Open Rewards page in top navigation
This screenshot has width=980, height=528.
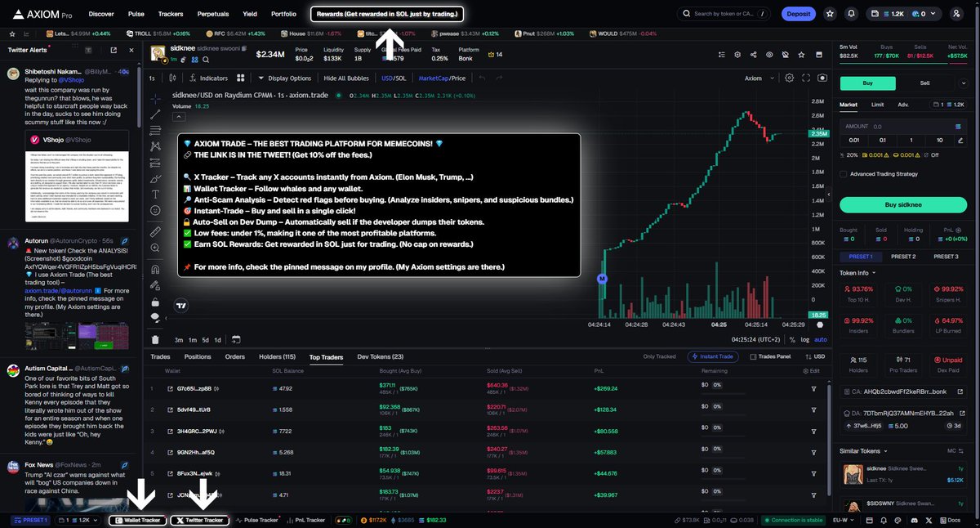[x=388, y=14]
